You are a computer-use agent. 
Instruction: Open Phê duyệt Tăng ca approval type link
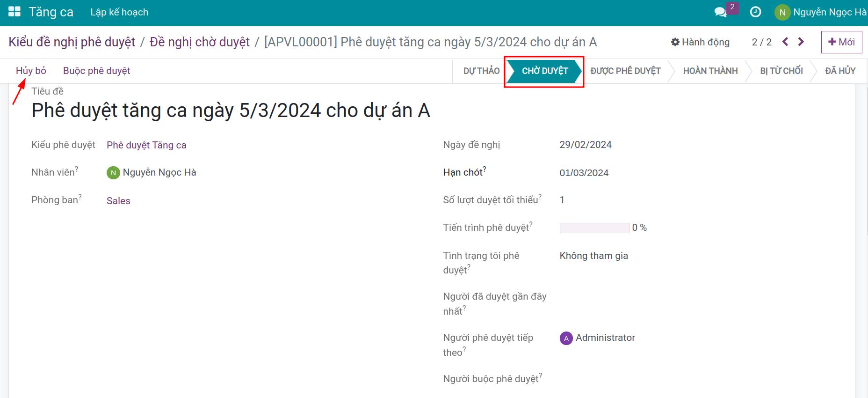pos(146,145)
